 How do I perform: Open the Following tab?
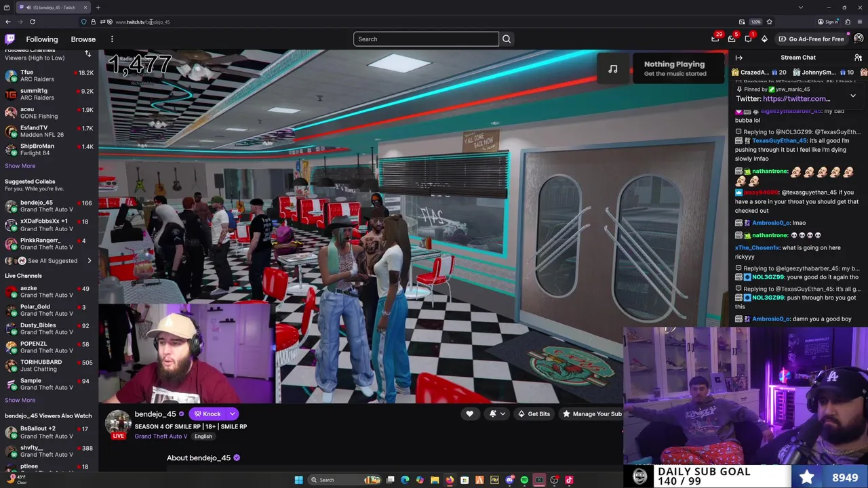click(x=42, y=39)
